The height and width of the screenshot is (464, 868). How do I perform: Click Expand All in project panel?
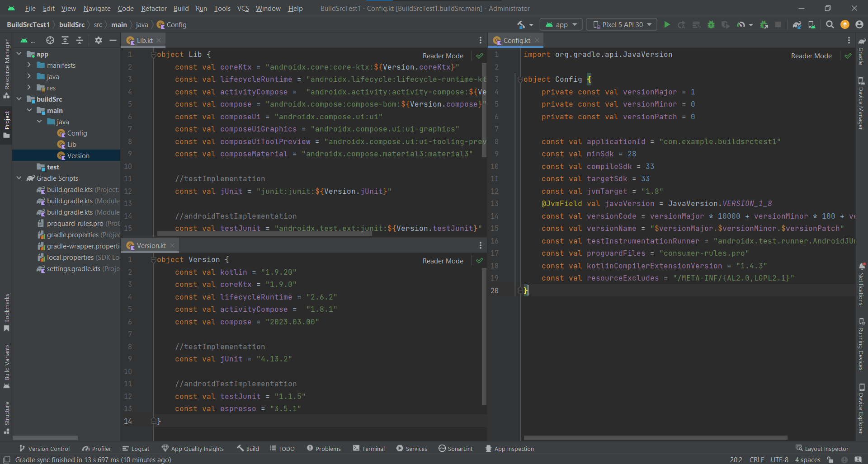(x=65, y=40)
